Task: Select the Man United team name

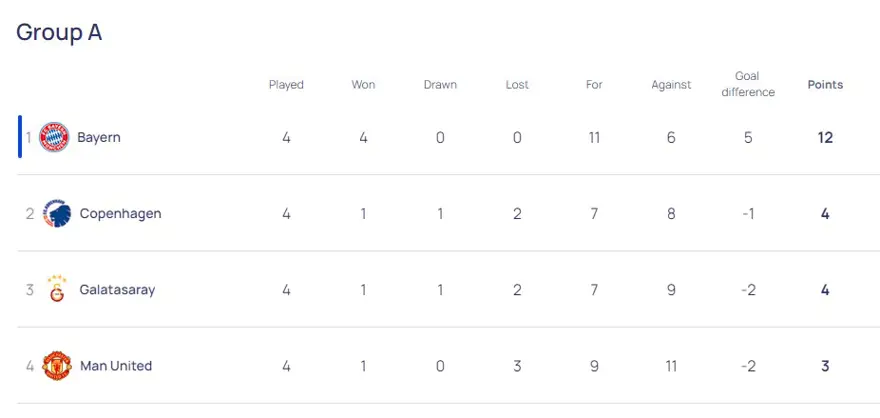Action: (x=114, y=366)
